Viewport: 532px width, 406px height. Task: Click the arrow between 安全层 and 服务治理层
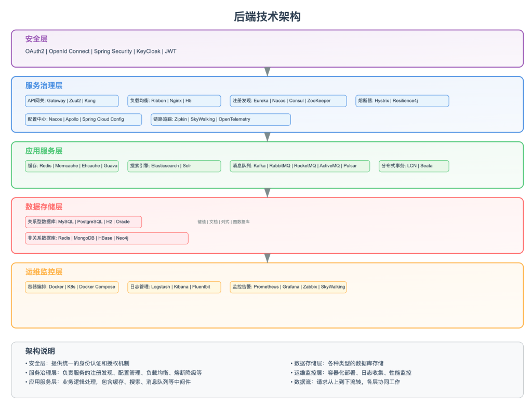point(268,72)
